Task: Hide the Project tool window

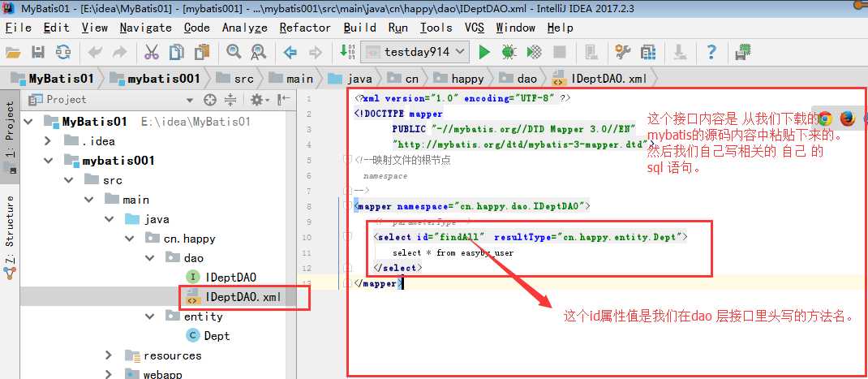Action: pos(283,100)
